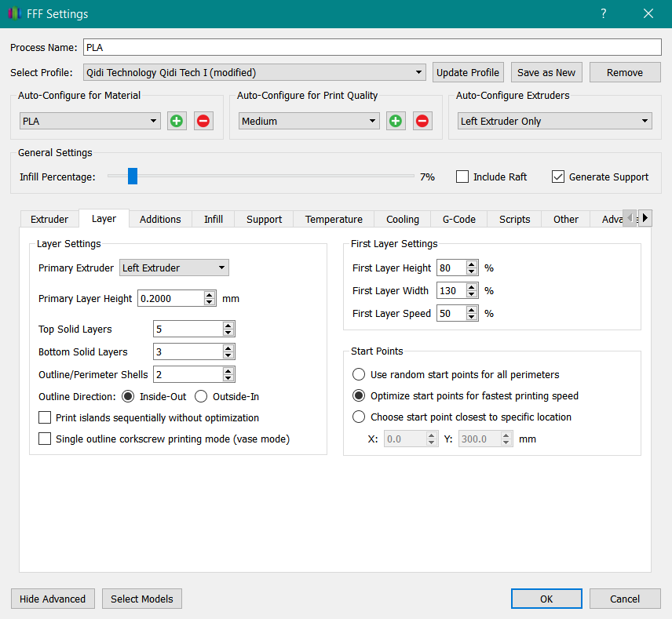Decrease First Layer Width percentage
The image size is (672, 619).
point(472,294)
